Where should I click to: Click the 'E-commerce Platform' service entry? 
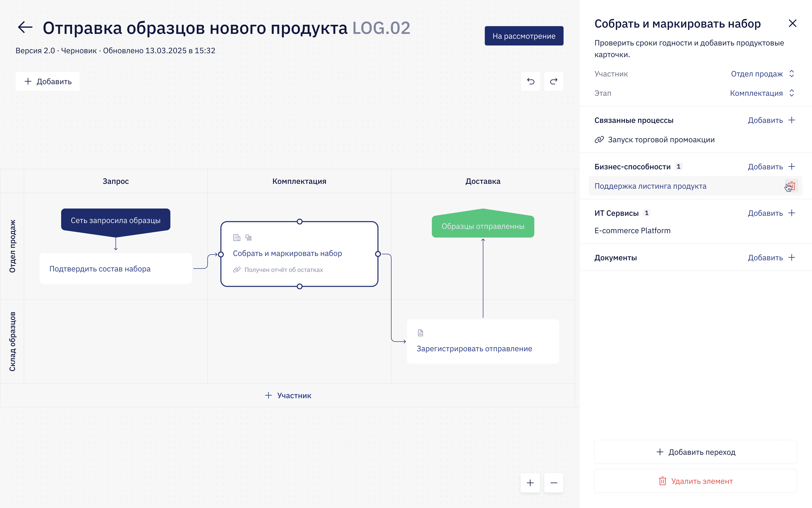click(x=632, y=231)
